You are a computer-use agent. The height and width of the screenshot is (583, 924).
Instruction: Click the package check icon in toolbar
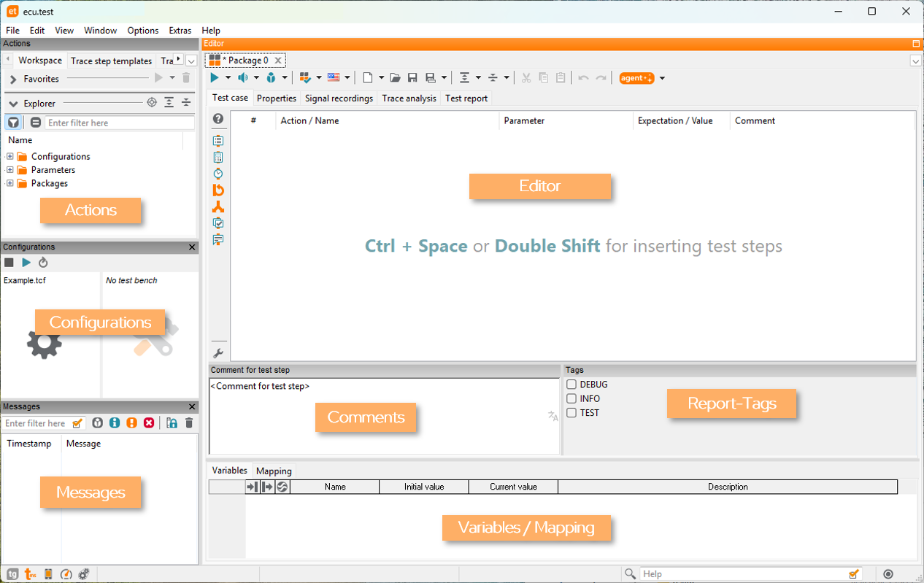pyautogui.click(x=305, y=77)
